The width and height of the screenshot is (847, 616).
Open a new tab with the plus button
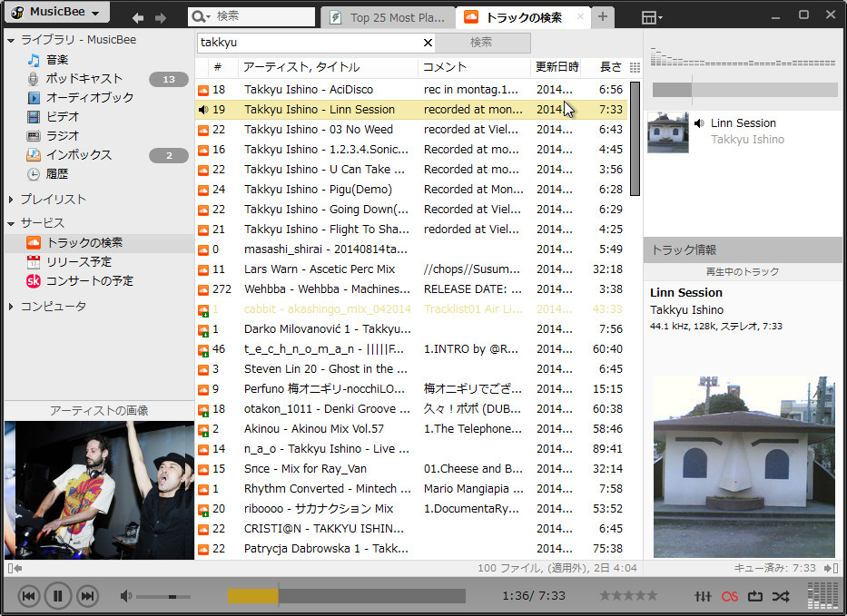tap(604, 16)
